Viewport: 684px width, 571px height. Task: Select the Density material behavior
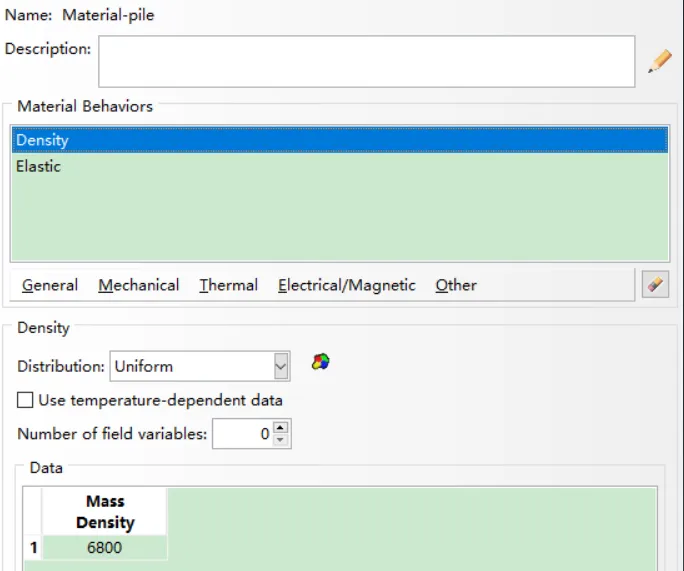tap(340, 140)
